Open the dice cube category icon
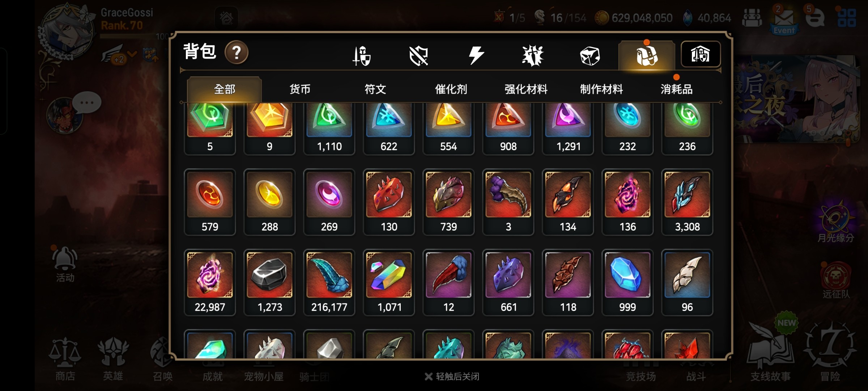 (x=590, y=56)
